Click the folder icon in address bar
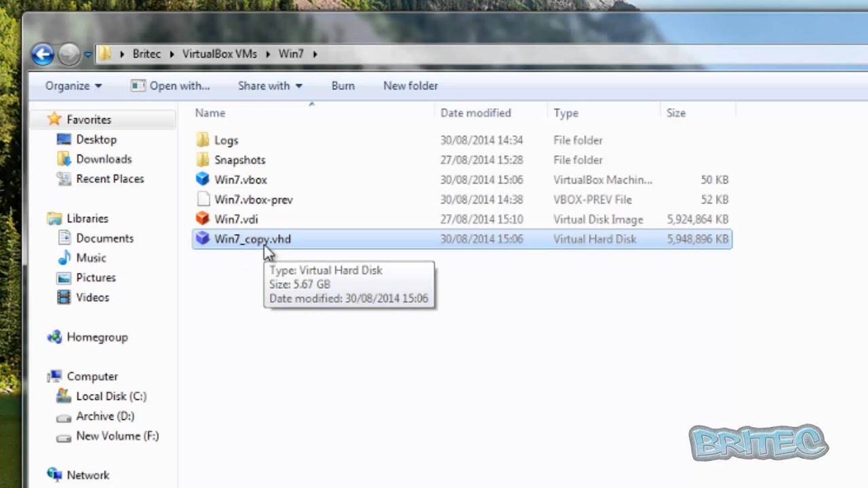868x488 pixels. 105,54
